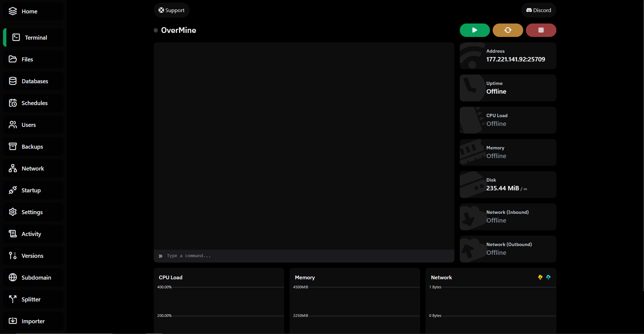
Task: Click the Network chart title
Action: (x=441, y=278)
